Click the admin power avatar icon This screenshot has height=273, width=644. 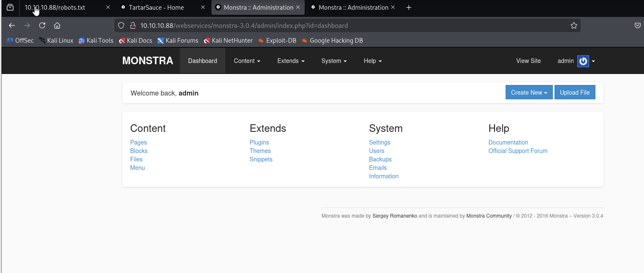click(x=583, y=61)
